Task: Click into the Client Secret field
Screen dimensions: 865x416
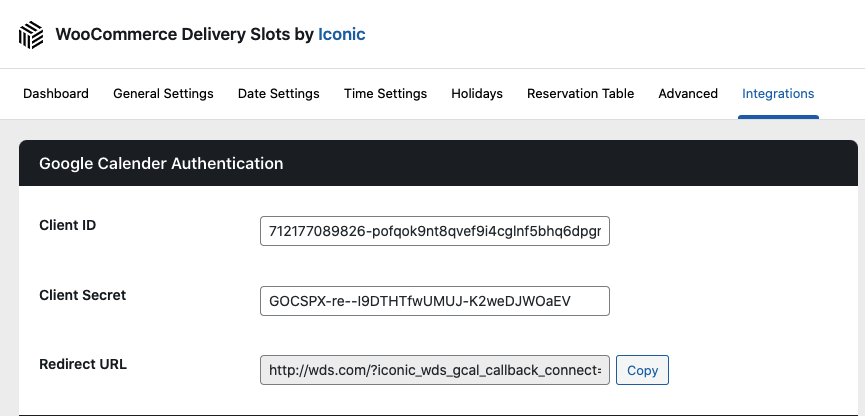Action: click(434, 301)
